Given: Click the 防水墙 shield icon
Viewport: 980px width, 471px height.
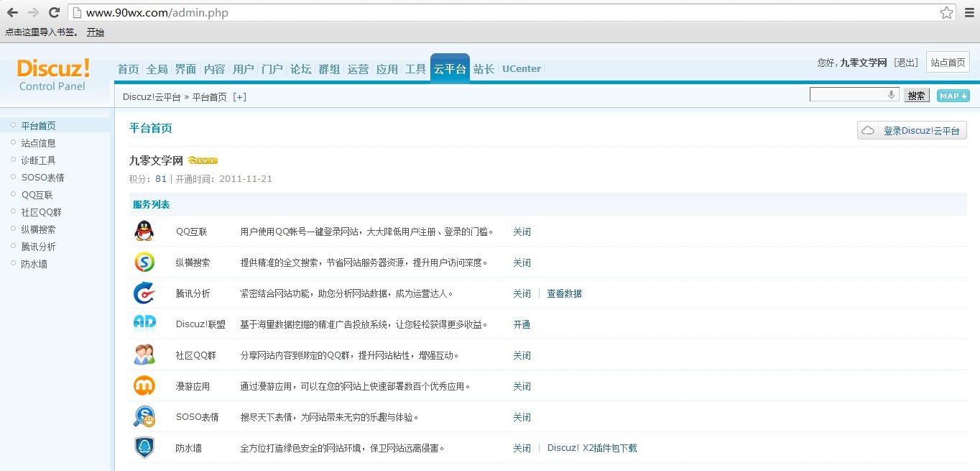Looking at the screenshot, I should [144, 447].
